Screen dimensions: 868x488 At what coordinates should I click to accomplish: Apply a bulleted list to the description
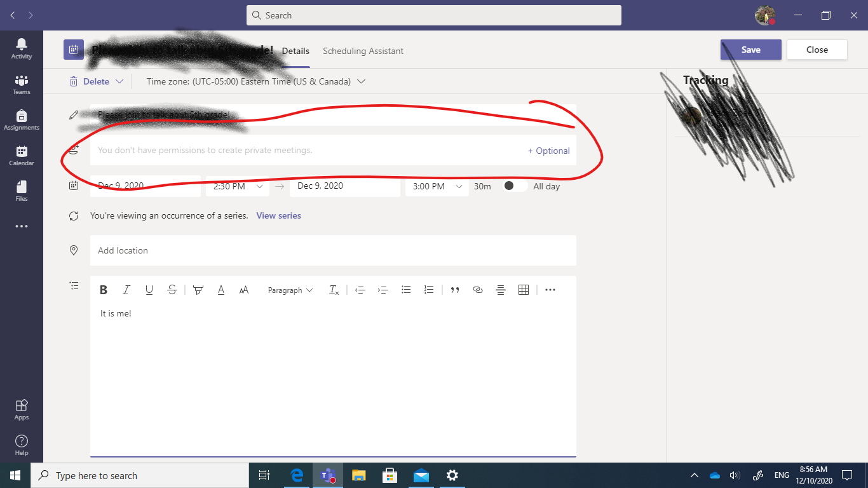pyautogui.click(x=406, y=290)
